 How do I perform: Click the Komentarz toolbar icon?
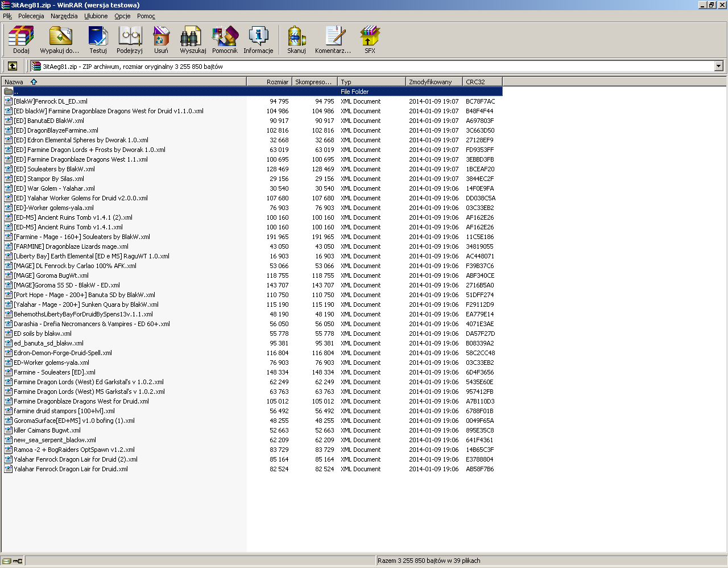click(x=333, y=39)
